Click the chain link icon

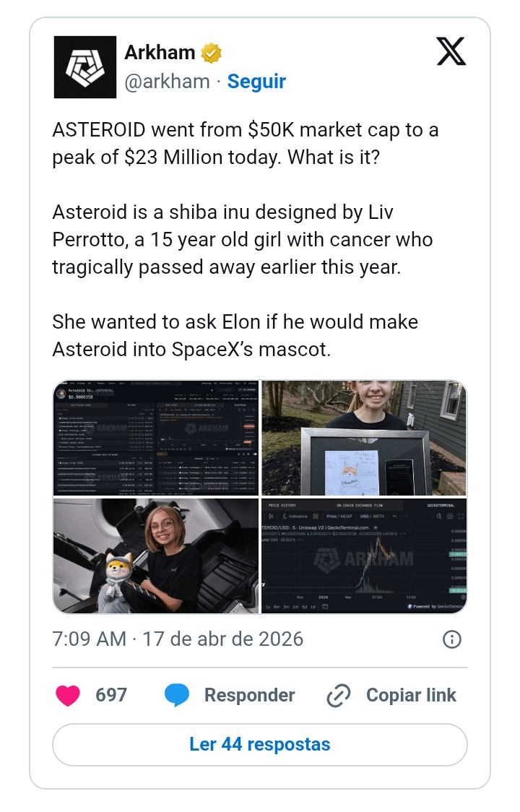pyautogui.click(x=338, y=696)
